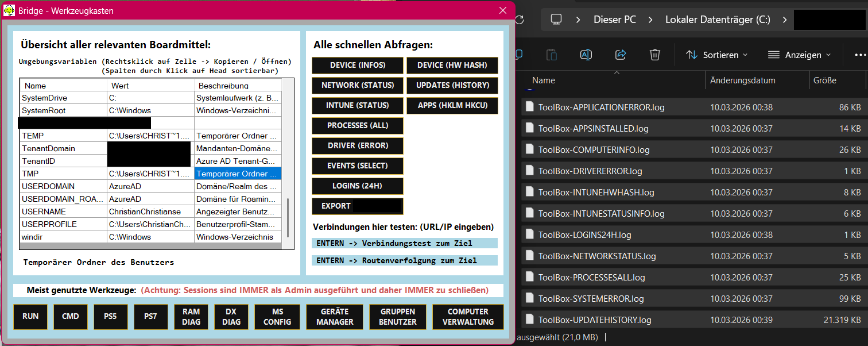Open an admin CMD session
Screen dimensions: 868x346
[70, 316]
